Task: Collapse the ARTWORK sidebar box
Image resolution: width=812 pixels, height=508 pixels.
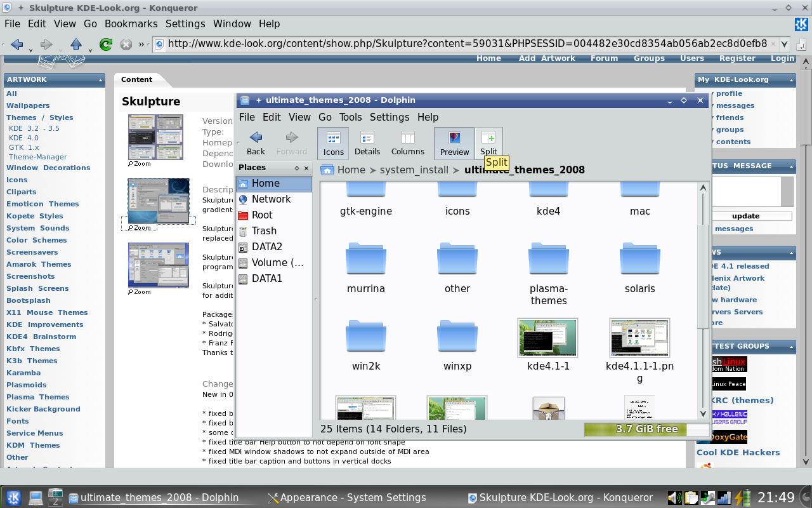Action: click(101, 80)
